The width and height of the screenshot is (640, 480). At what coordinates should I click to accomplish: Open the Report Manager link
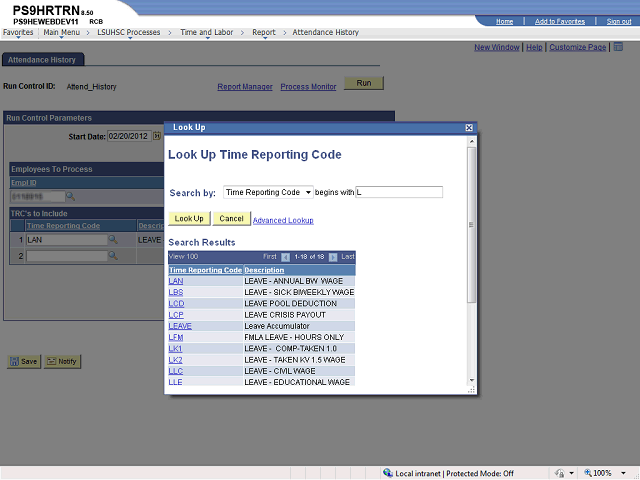pyautogui.click(x=245, y=87)
